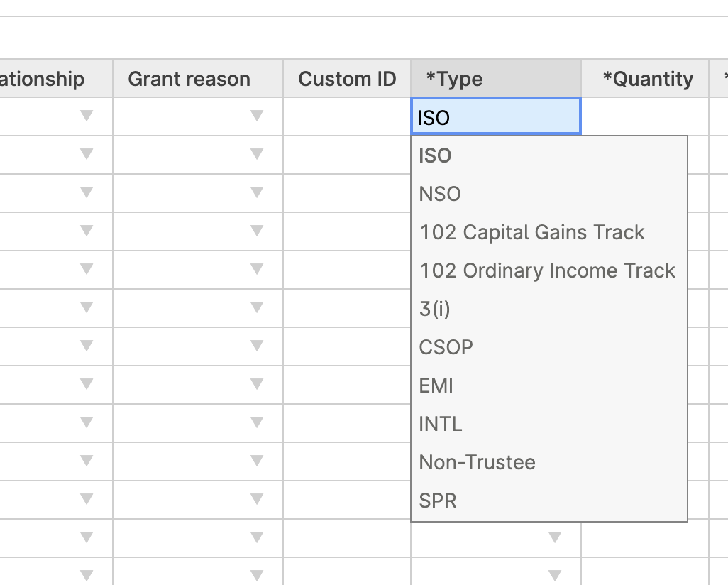Expand second row Grant reason dropdown

(257, 154)
